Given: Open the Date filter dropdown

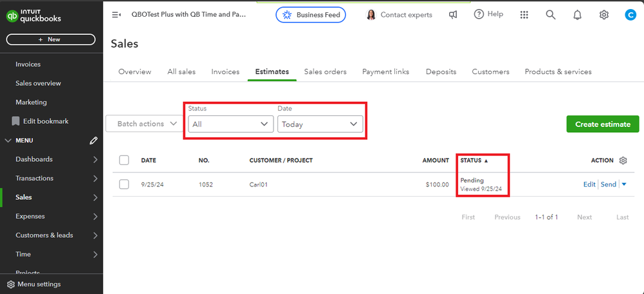Looking at the screenshot, I should coord(319,124).
